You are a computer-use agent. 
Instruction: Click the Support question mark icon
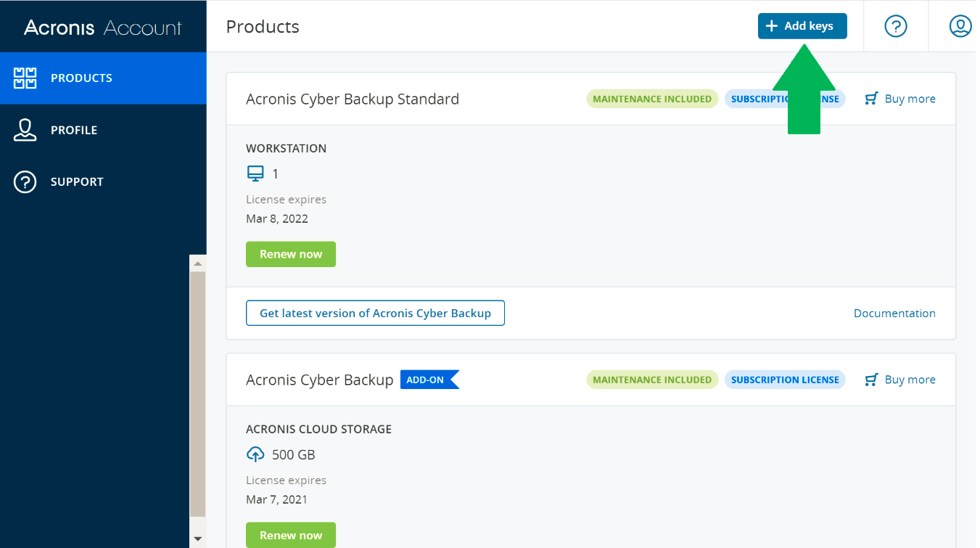25,181
